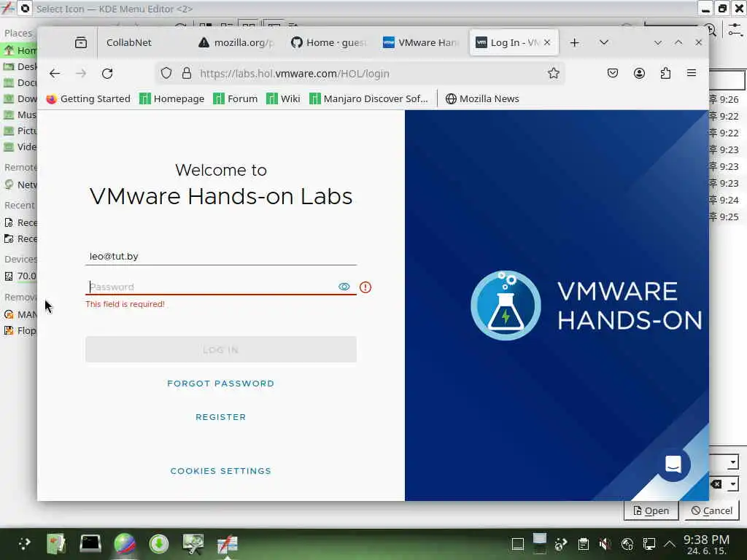Viewport: 747px width, 560px height.
Task: Open COOKIES SETTINGS link
Action: (220, 470)
